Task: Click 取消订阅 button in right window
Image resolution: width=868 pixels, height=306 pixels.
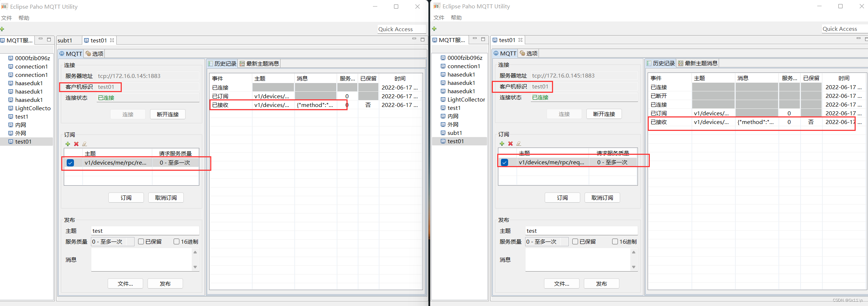Action: click(602, 198)
